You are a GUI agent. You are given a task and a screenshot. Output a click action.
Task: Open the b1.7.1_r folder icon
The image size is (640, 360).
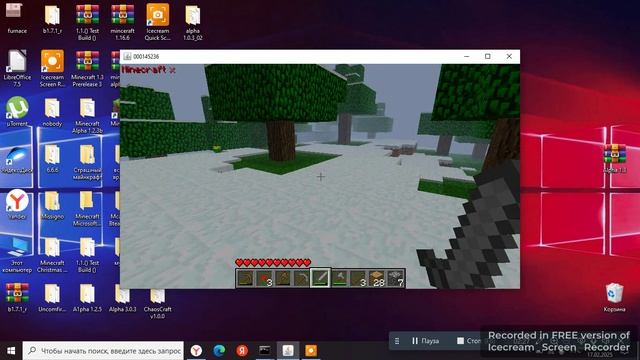point(52,18)
